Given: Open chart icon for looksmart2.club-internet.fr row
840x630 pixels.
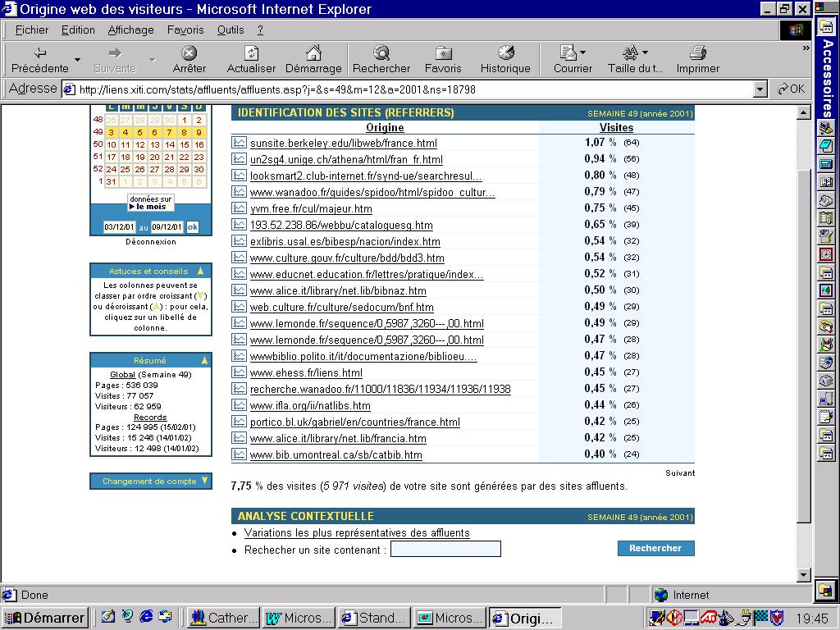Looking at the screenshot, I should (x=239, y=176).
